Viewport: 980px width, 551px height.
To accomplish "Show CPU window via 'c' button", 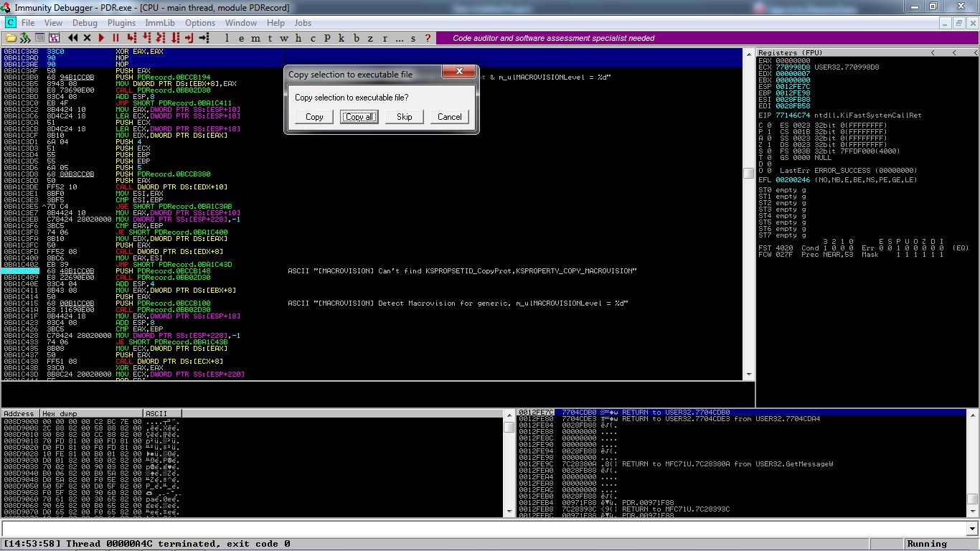I will tap(313, 38).
